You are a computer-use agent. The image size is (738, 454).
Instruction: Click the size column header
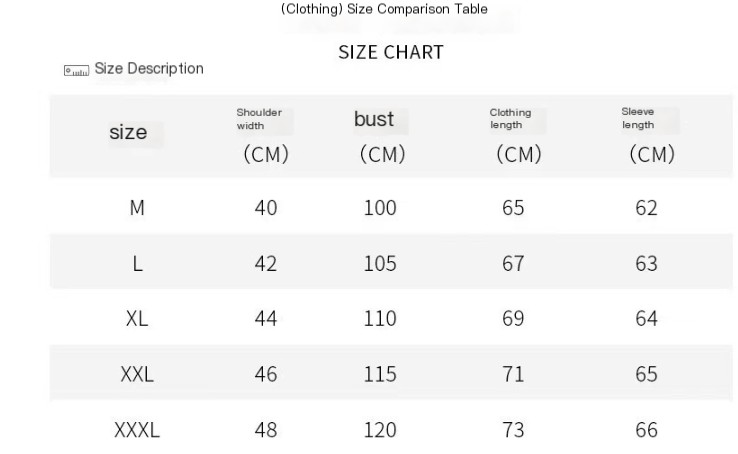click(128, 133)
